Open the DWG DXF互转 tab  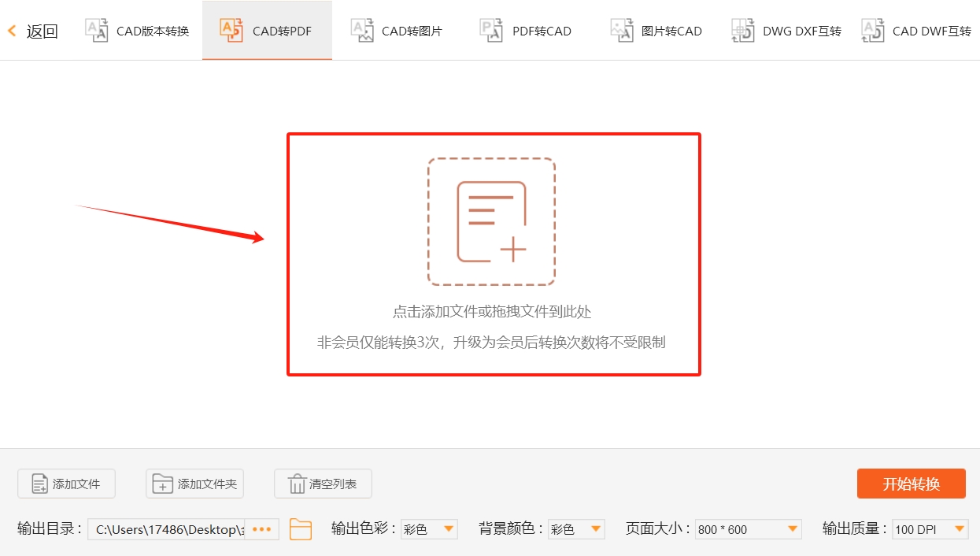click(x=786, y=31)
